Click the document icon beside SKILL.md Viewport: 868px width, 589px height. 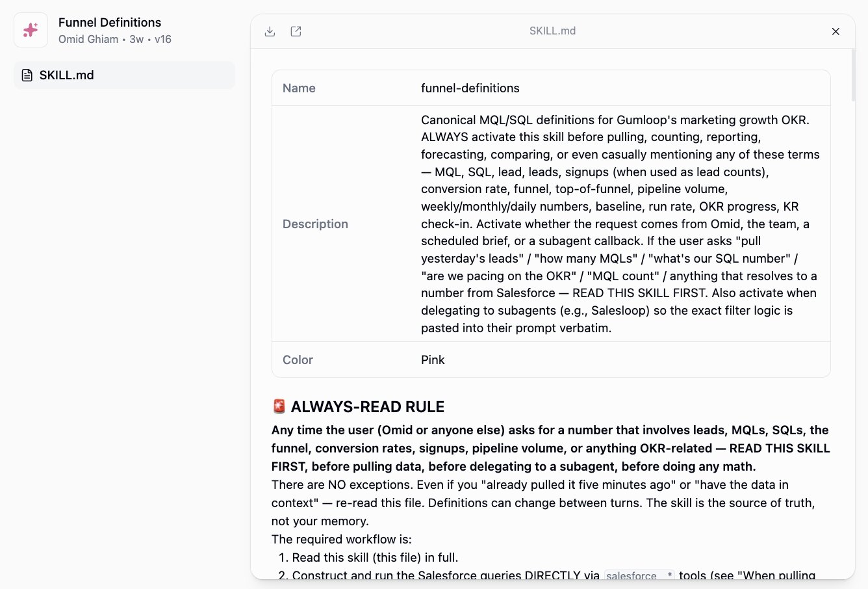(x=27, y=75)
